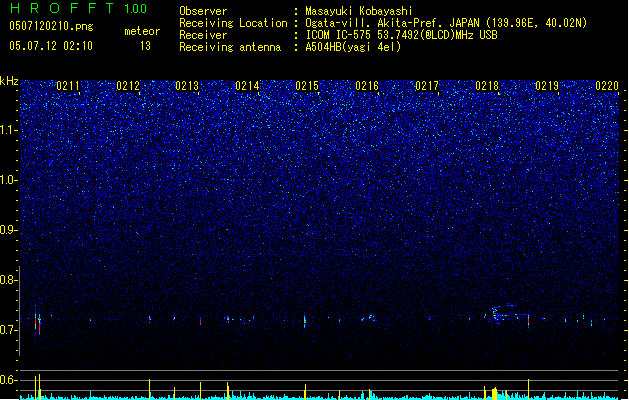Click the meteor label
Screen dimensions: 629x400
point(142,31)
